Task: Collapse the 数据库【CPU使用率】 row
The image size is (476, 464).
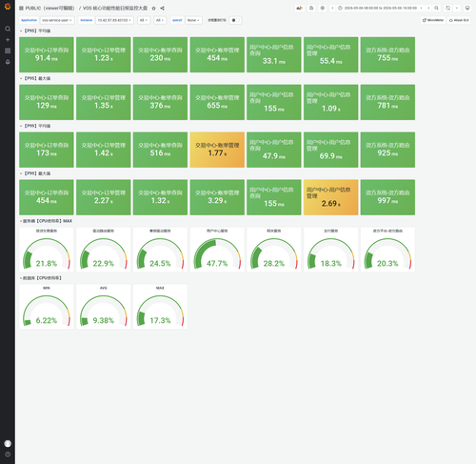Action: coord(41,278)
